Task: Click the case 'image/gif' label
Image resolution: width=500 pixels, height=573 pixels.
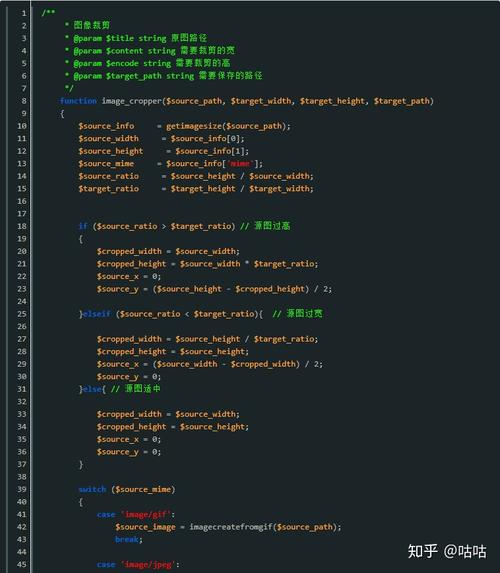Action: (x=136, y=515)
